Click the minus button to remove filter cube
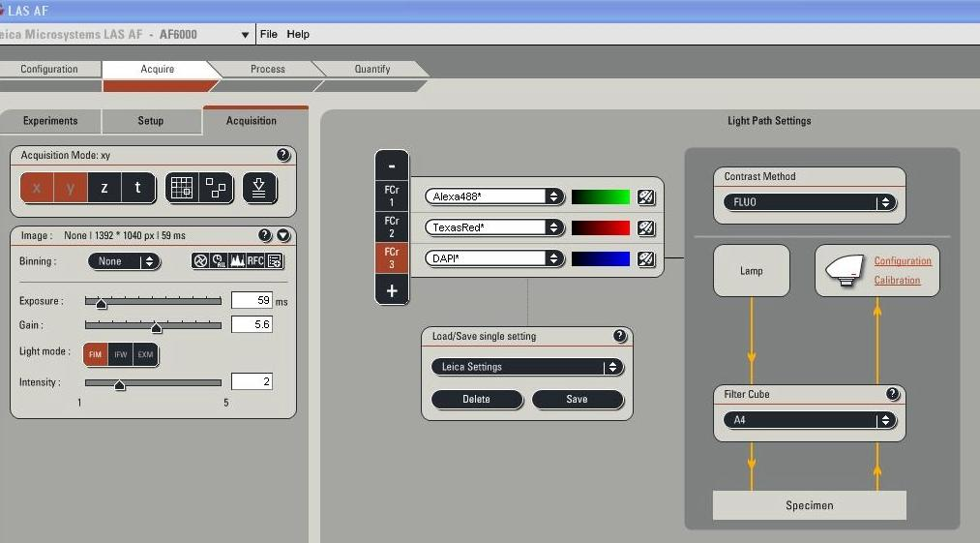The height and width of the screenshot is (543, 980). coord(392,166)
